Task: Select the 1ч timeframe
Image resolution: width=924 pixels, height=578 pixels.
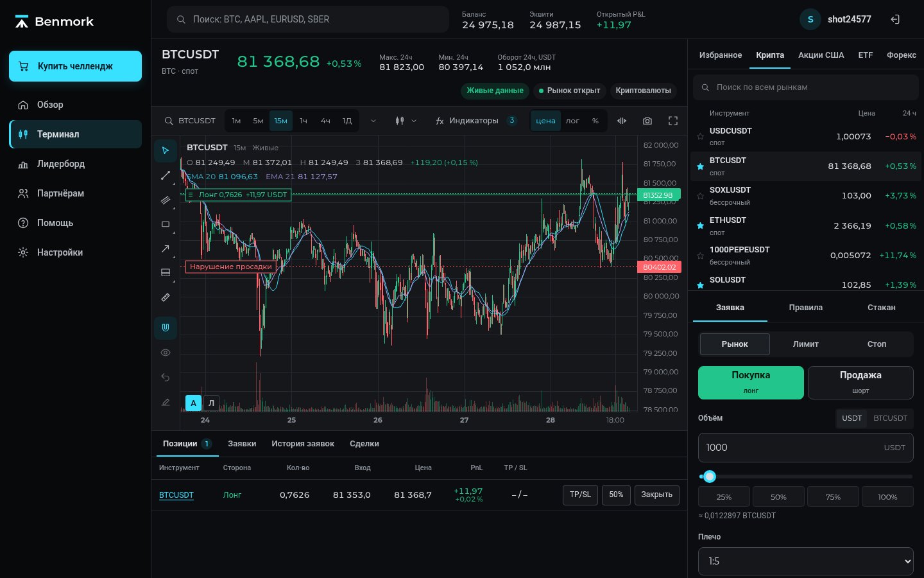Action: click(304, 121)
